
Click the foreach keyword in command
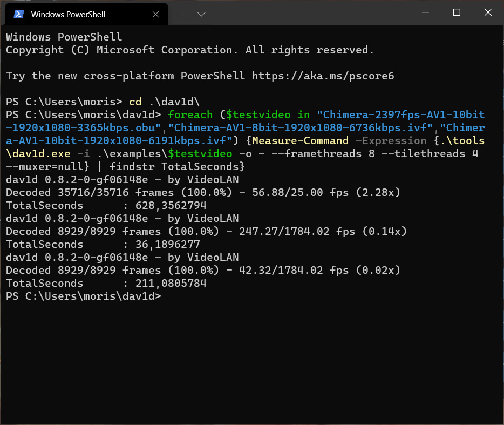pos(190,115)
